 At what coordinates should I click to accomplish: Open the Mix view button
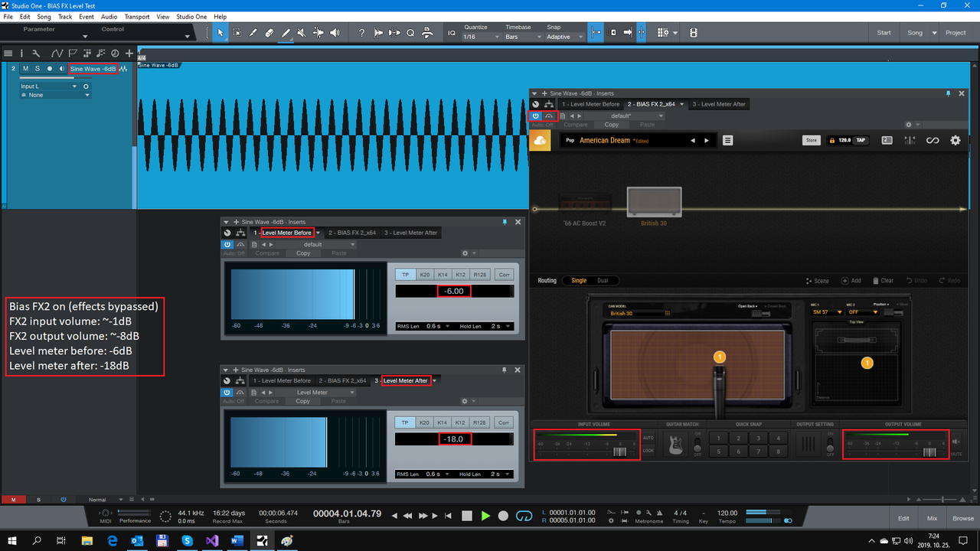point(932,518)
